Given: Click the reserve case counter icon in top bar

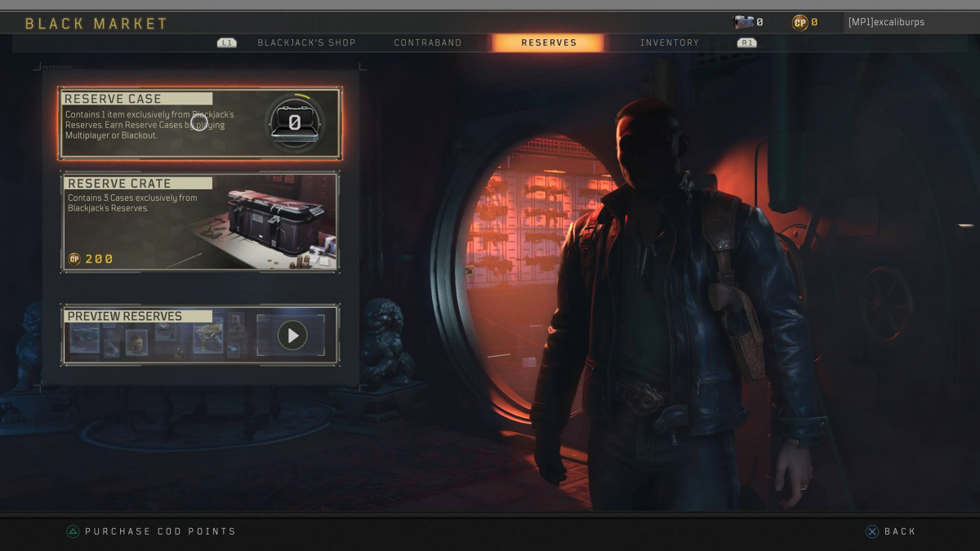Looking at the screenshot, I should tap(743, 22).
